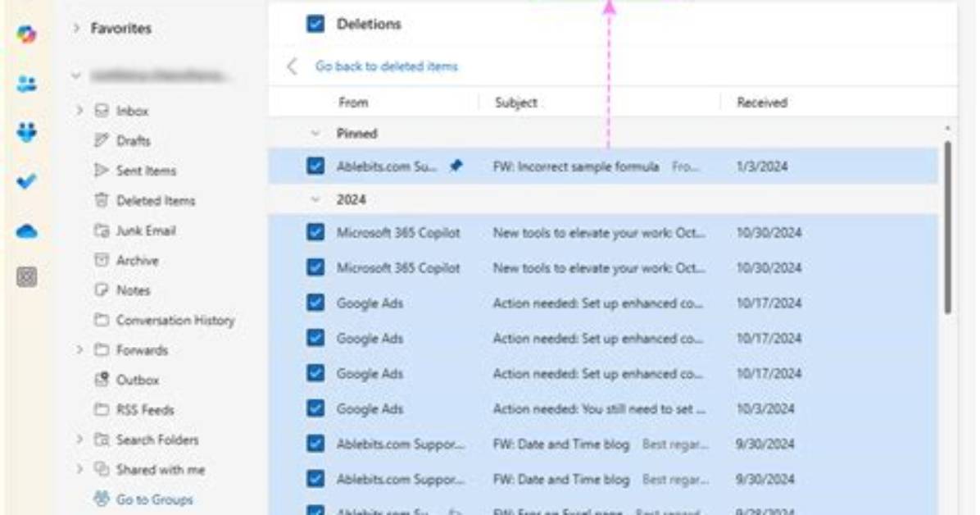Click the Inbox envelope icon
This screenshot has height=515, width=980.
click(102, 111)
